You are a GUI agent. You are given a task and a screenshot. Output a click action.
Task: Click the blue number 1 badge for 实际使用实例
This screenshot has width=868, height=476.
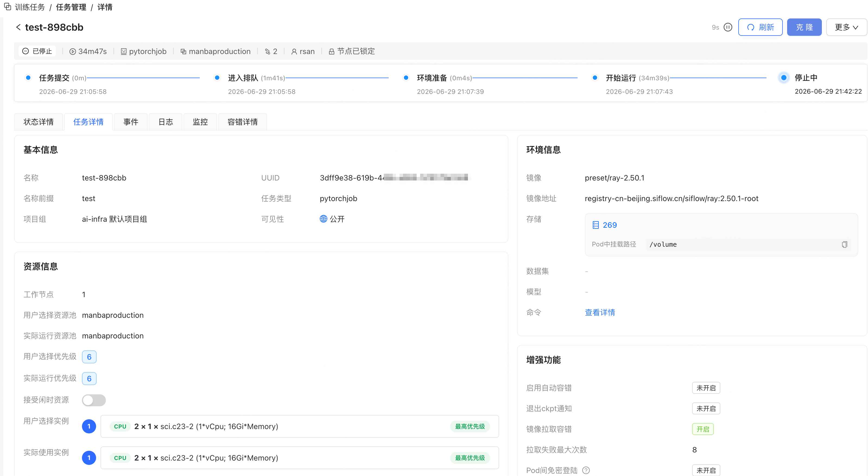coord(89,458)
